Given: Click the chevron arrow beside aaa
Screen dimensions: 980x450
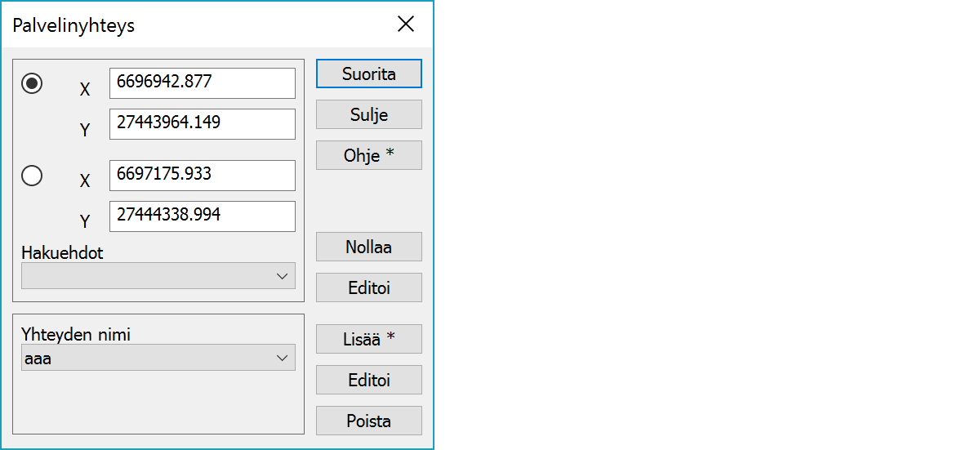Looking at the screenshot, I should [x=283, y=358].
